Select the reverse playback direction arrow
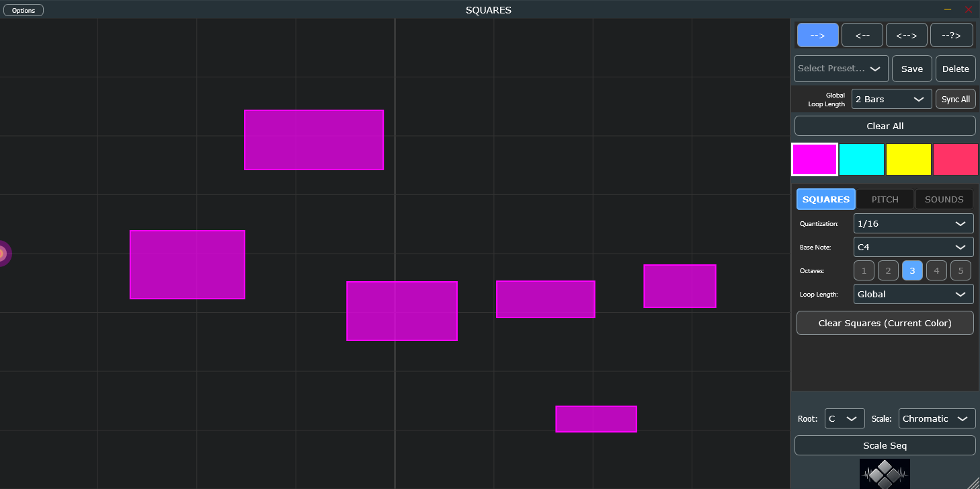Viewport: 980px width, 489px height. [x=862, y=34]
